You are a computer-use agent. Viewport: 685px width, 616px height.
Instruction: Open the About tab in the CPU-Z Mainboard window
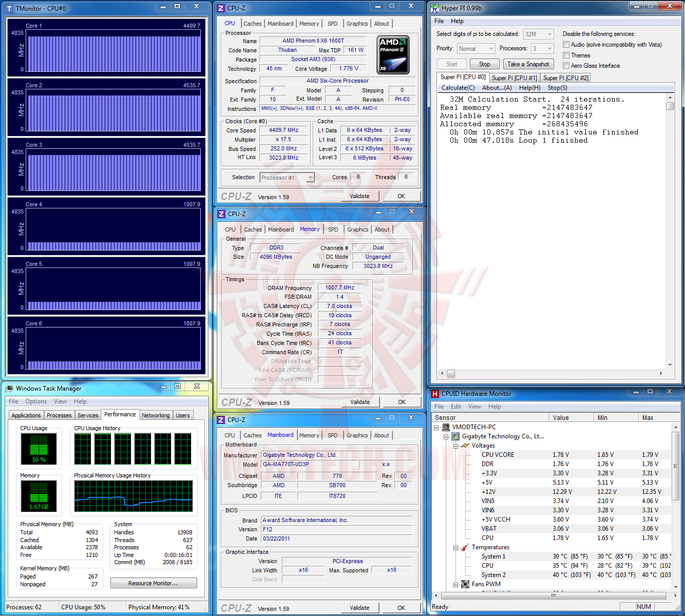[382, 435]
